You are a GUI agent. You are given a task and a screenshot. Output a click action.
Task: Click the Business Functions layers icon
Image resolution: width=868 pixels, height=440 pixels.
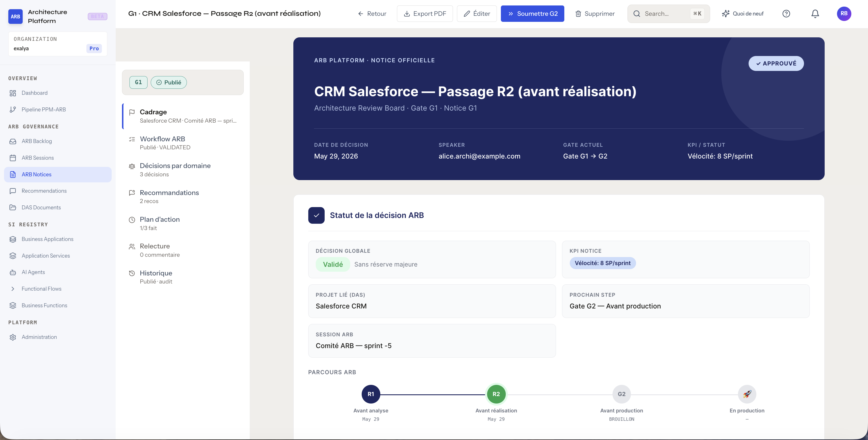coord(13,306)
